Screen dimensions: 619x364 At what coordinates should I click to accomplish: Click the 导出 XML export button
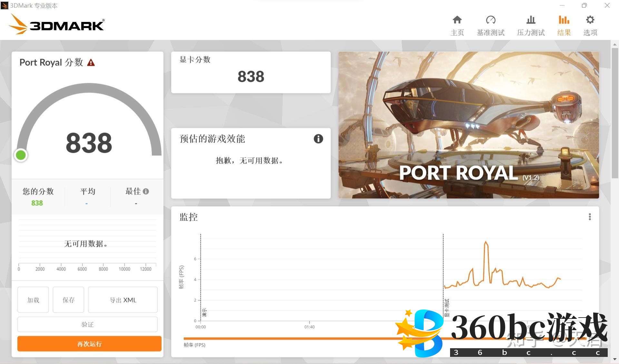123,300
